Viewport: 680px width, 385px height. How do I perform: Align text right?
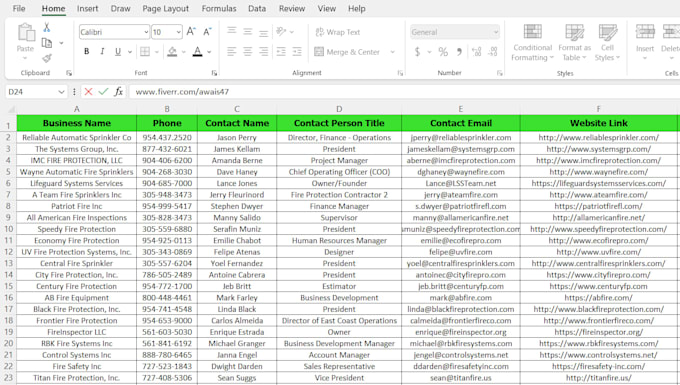point(263,52)
